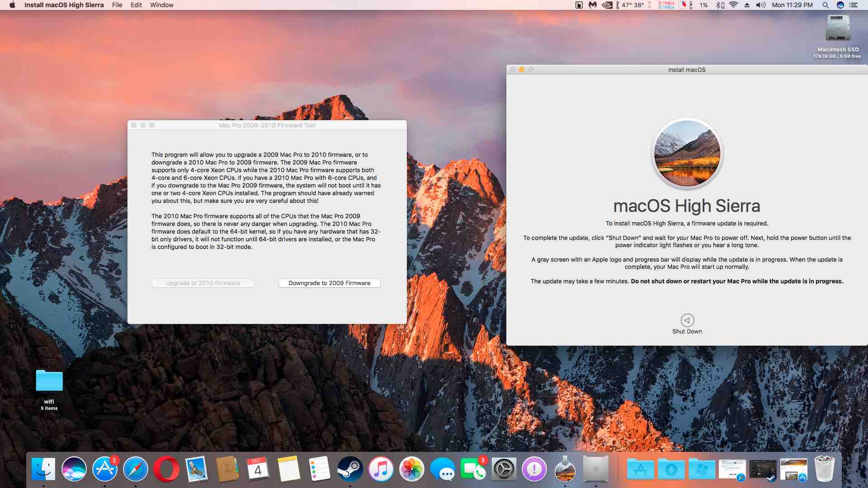Open the Edit menu
Viewport: 868px width, 488px height.
point(136,5)
